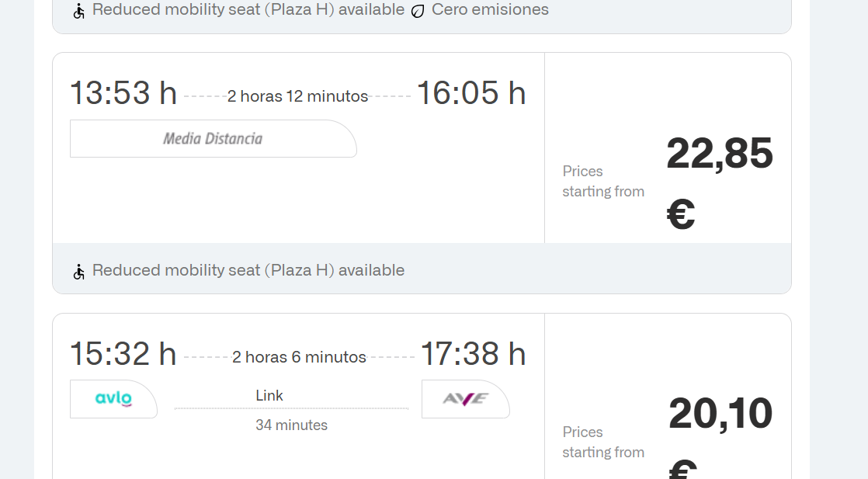Click Prices starting from beside 22,85 €
Viewport: 868px width, 479px height.
[x=603, y=181]
